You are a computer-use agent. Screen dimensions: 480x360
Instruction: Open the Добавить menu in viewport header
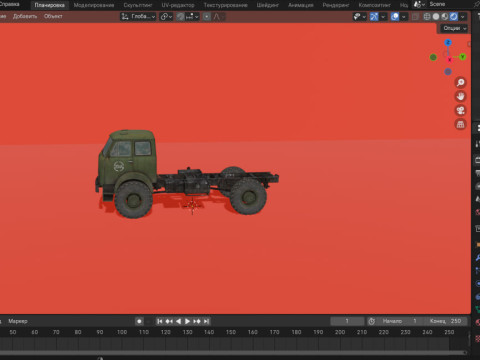click(x=25, y=16)
